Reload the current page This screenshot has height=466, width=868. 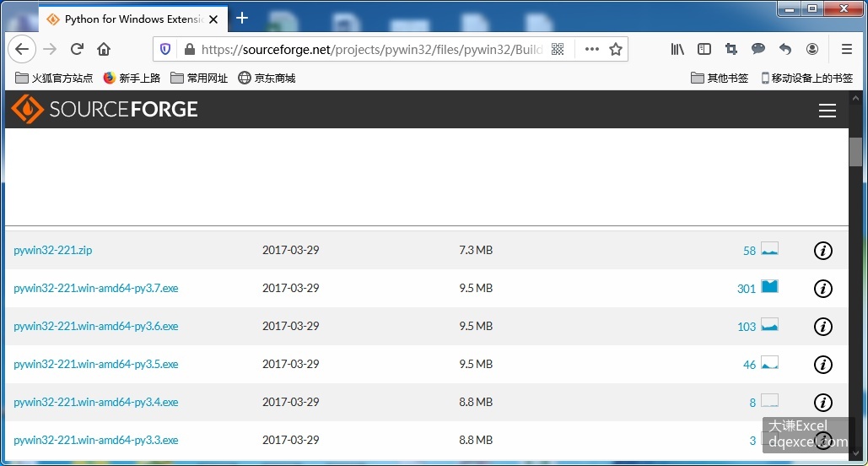(77, 49)
